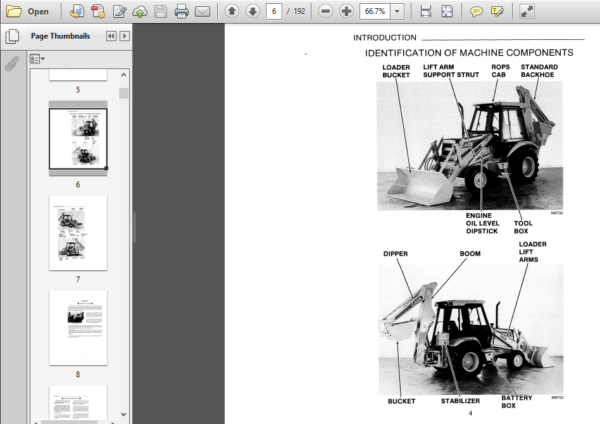Click the TOOL BOX label
Screen dimensions: 600x424
click(523, 227)
